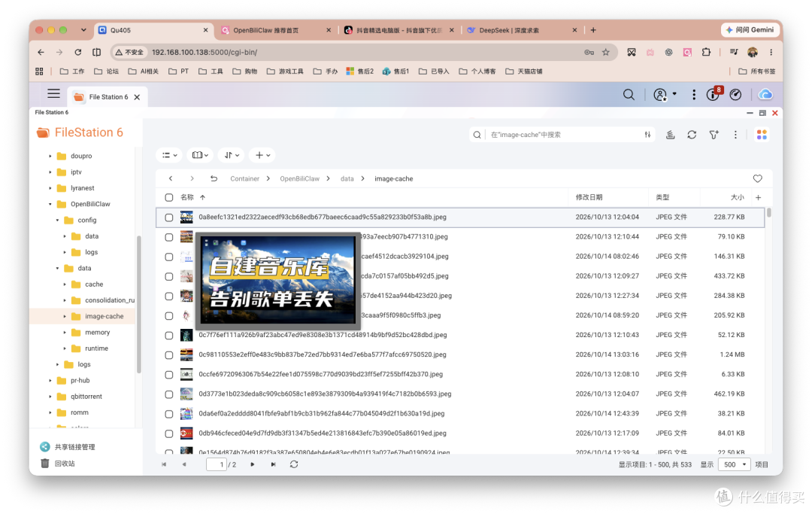Open the create plus dropdown

click(x=262, y=155)
